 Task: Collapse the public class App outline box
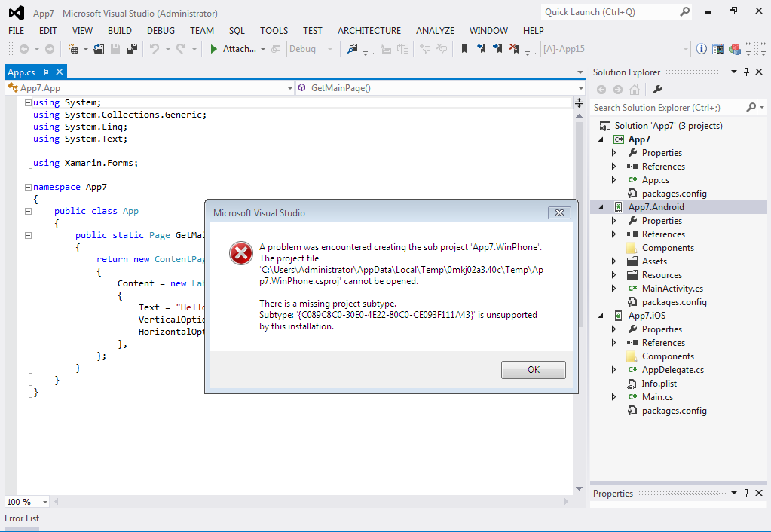click(x=29, y=212)
